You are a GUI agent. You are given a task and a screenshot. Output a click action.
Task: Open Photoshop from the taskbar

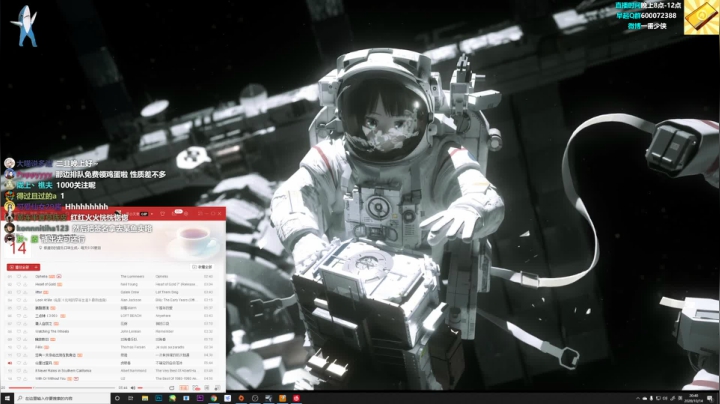(158, 398)
